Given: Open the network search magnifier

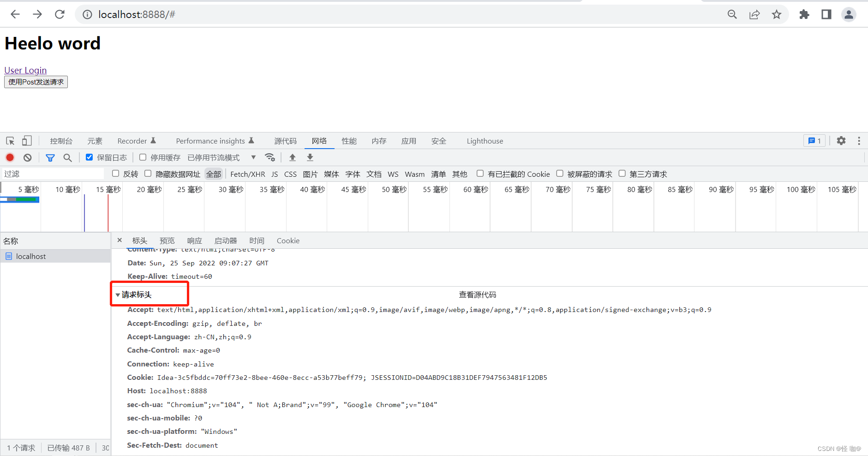Looking at the screenshot, I should [67, 157].
